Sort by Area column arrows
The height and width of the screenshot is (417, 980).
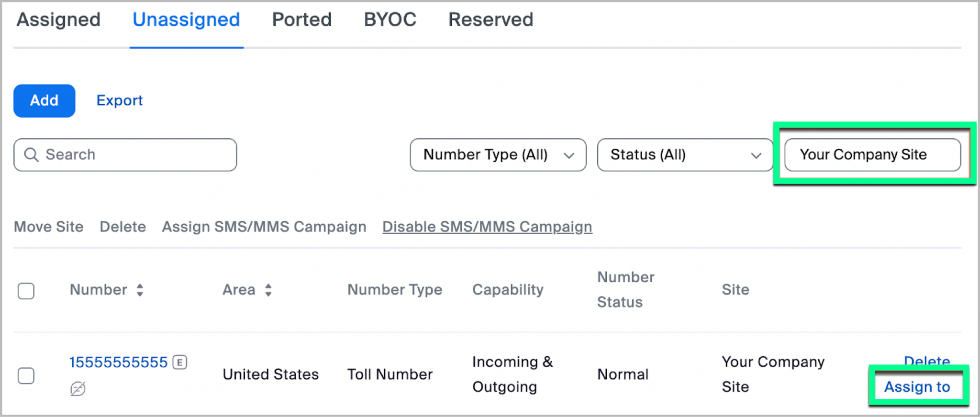(268, 290)
